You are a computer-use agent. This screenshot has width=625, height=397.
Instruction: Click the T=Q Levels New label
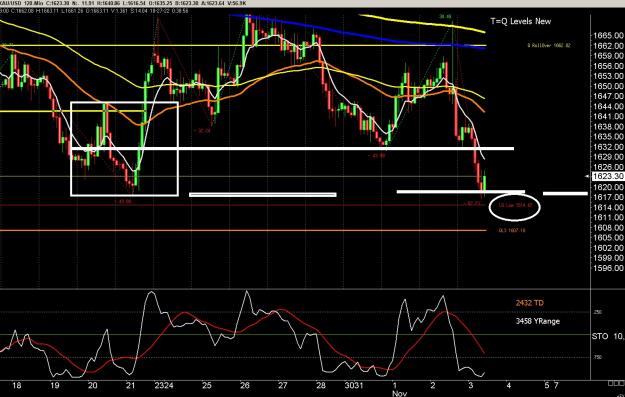521,22
